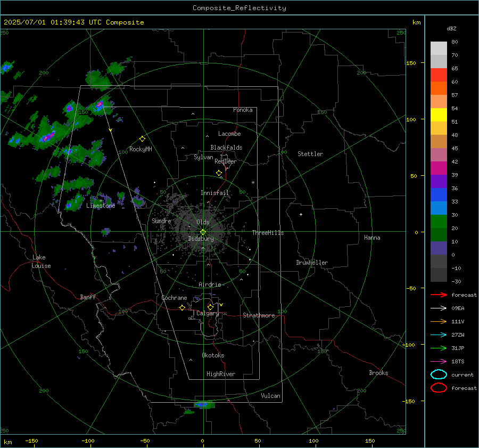Click the light gray 70 dBZ color swatch
Screen dimensions: 479x448
coord(439,48)
